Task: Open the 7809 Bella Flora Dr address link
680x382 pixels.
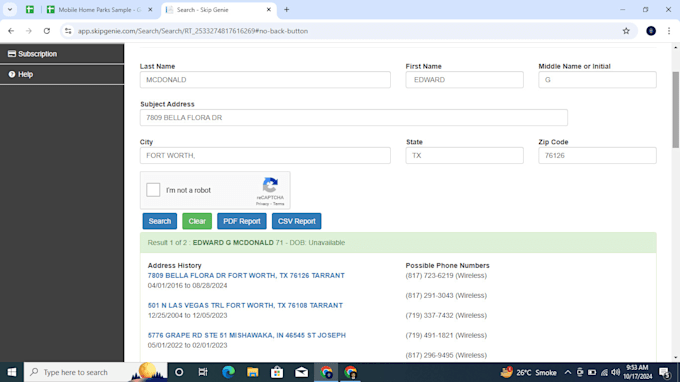Action: pyautogui.click(x=246, y=275)
